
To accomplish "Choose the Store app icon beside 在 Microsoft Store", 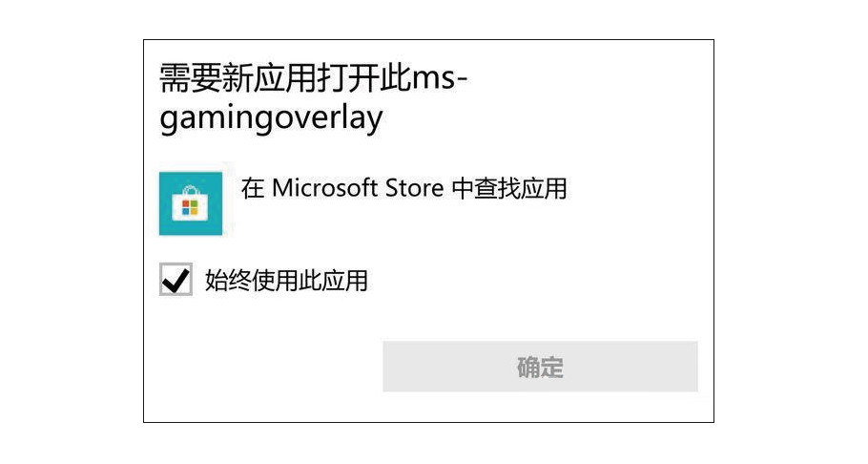I will point(191,203).
